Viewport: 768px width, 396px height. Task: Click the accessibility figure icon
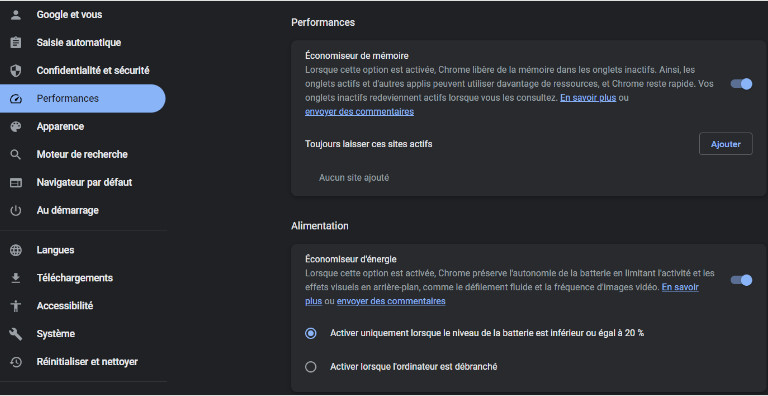pyautogui.click(x=16, y=306)
